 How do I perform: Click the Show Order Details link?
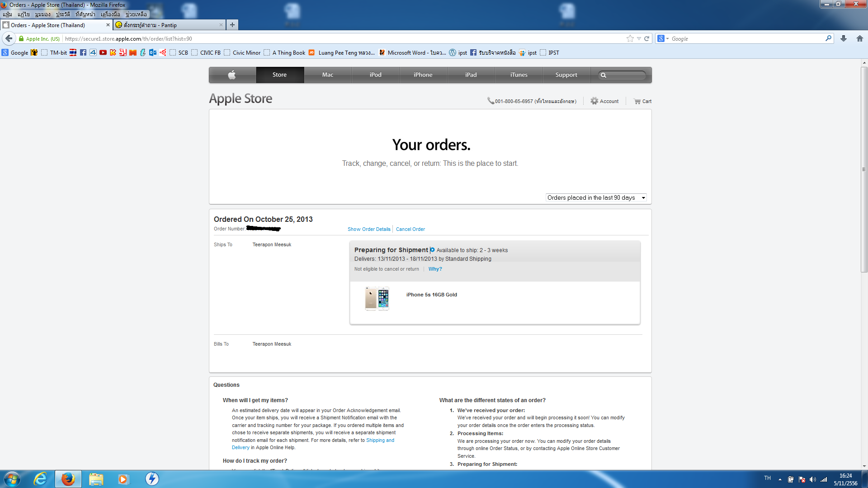click(369, 229)
